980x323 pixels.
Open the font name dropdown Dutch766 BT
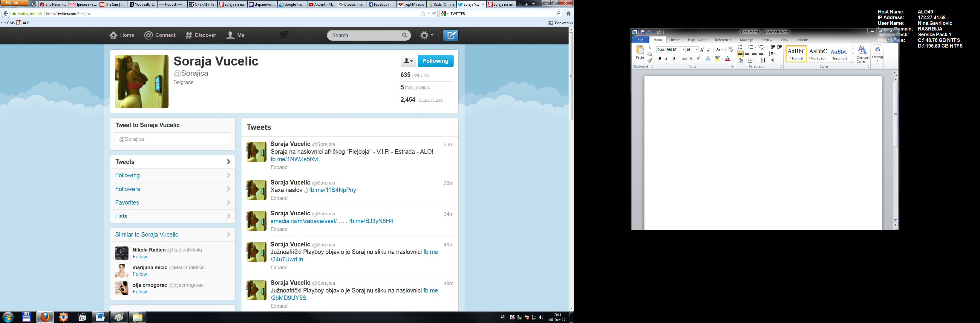(x=683, y=50)
